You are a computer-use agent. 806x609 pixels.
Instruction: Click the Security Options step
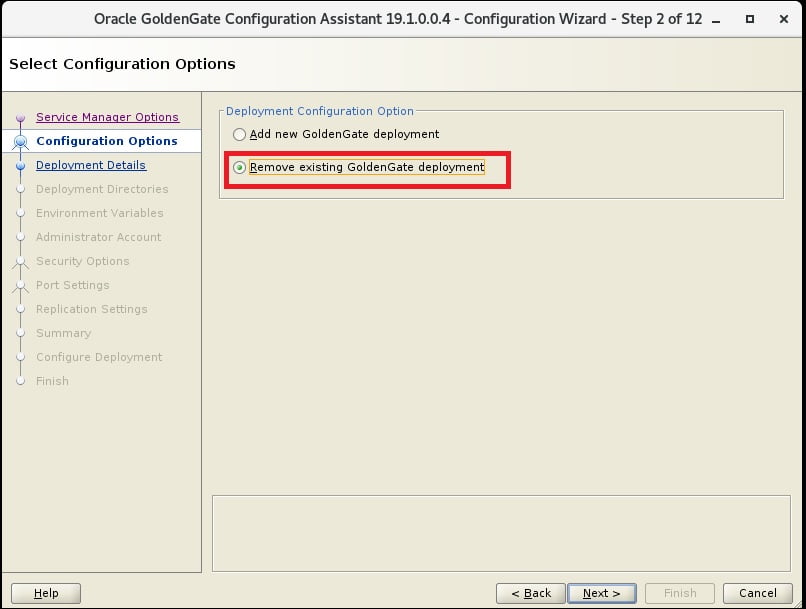point(82,261)
